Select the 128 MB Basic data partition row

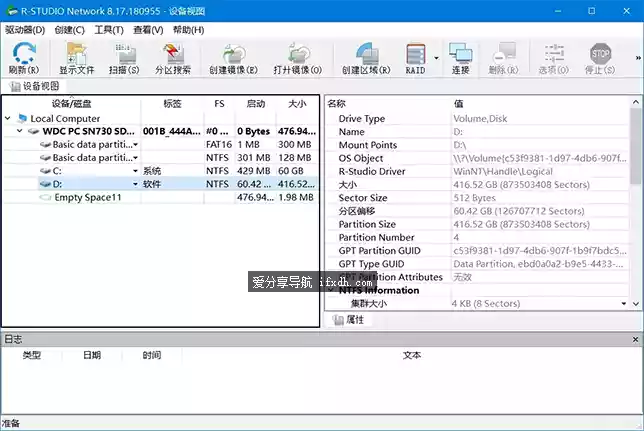tap(161, 158)
